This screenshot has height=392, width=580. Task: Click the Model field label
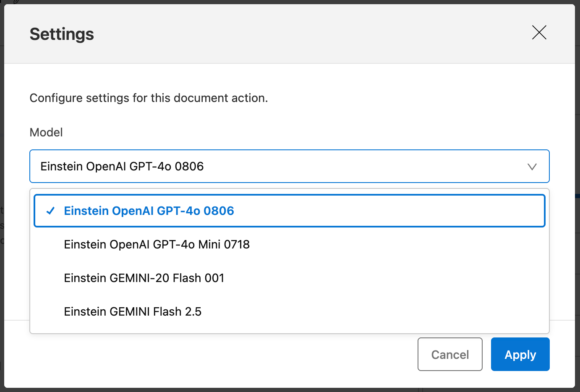tap(46, 132)
